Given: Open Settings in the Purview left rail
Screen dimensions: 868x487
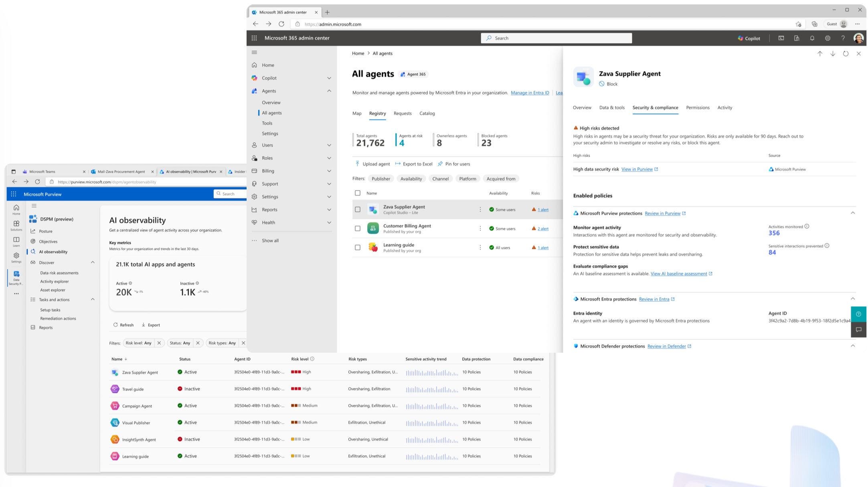Looking at the screenshot, I should coord(16,258).
